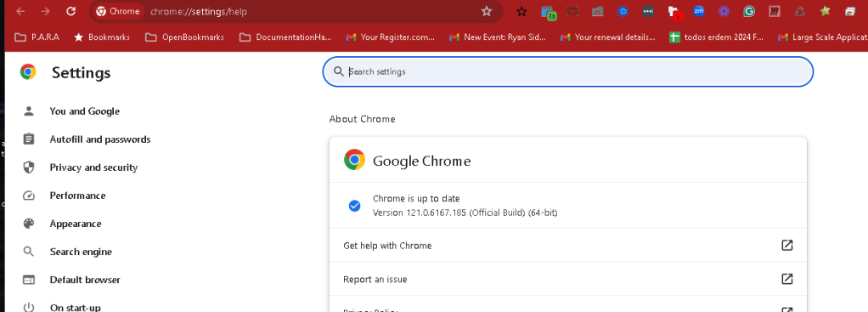The image size is (868, 312).
Task: Open the P.A.R.A bookmarks folder
Action: [37, 37]
